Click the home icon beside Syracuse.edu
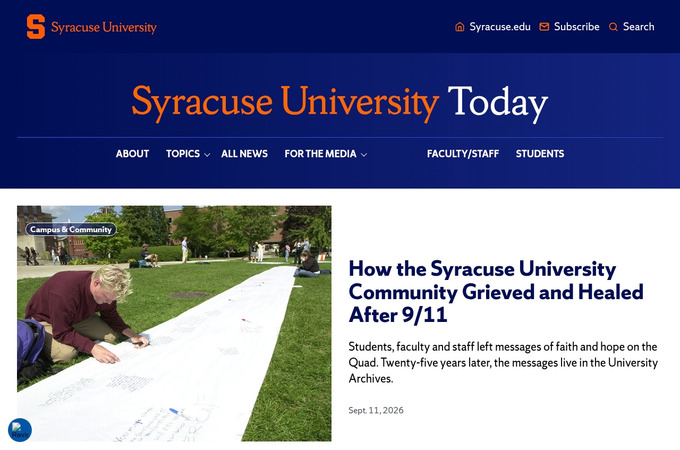Image resolution: width=680 pixels, height=450 pixels. point(459,27)
